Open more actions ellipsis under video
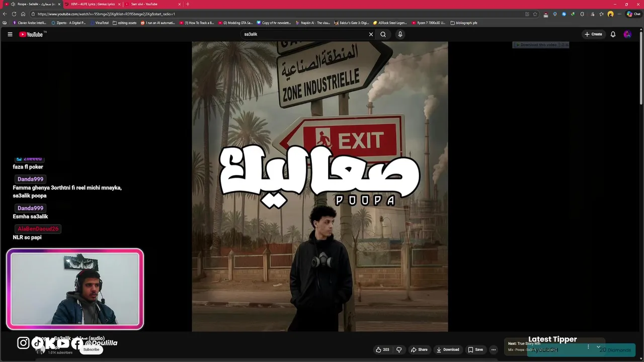 pyautogui.click(x=494, y=349)
